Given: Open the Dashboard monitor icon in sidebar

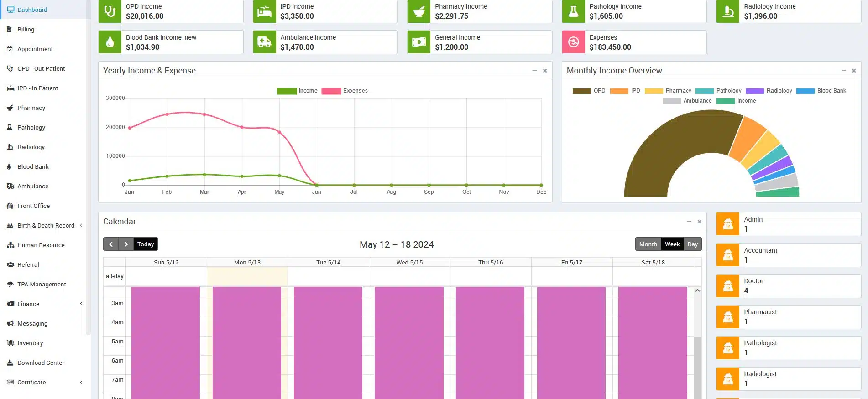Looking at the screenshot, I should tap(10, 10).
